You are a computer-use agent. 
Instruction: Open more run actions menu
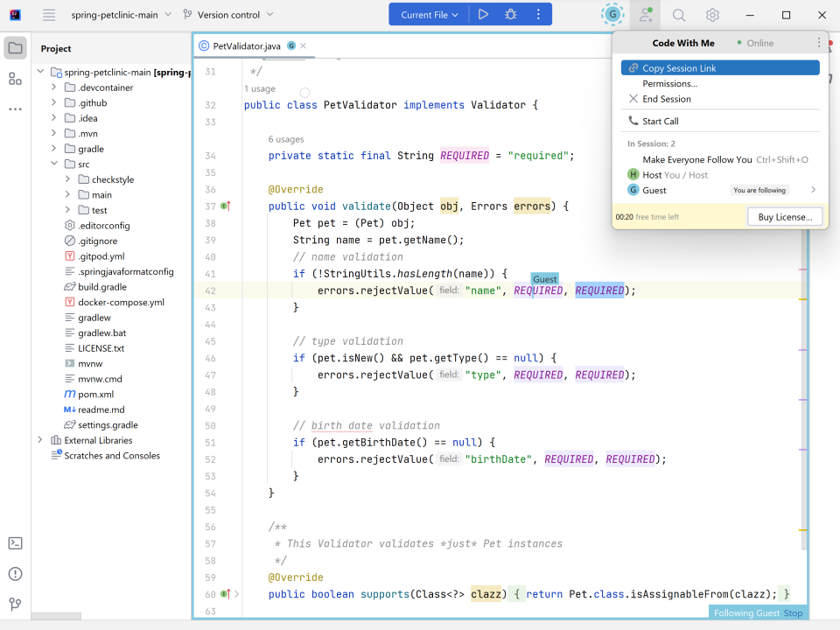pos(538,15)
